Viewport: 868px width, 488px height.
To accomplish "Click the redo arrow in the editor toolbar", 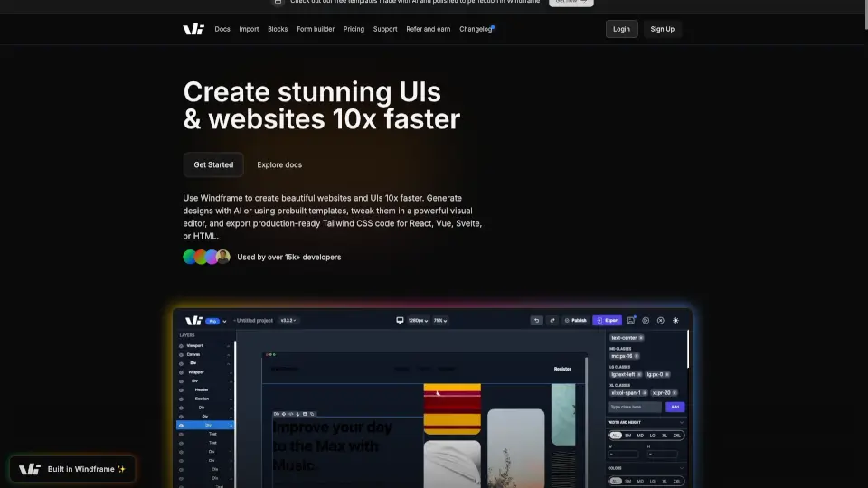I will (552, 320).
